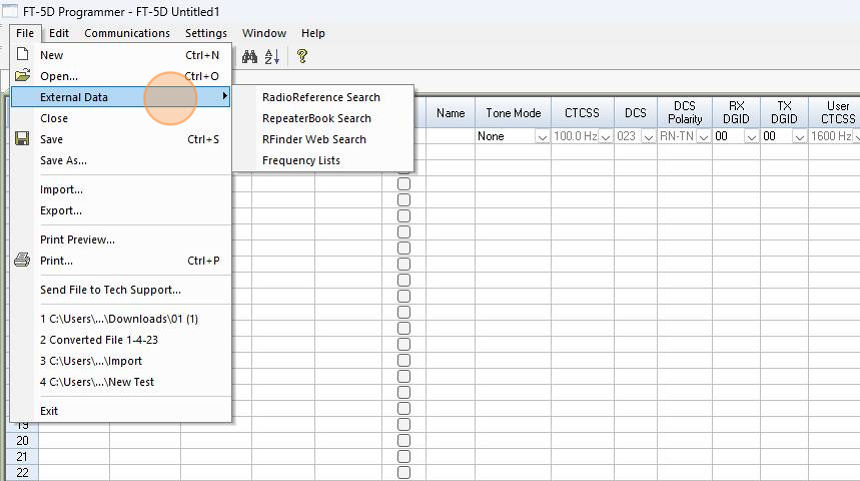The height and width of the screenshot is (481, 860).
Task: Click the floppy disk icon beside Save
Action: (x=22, y=139)
